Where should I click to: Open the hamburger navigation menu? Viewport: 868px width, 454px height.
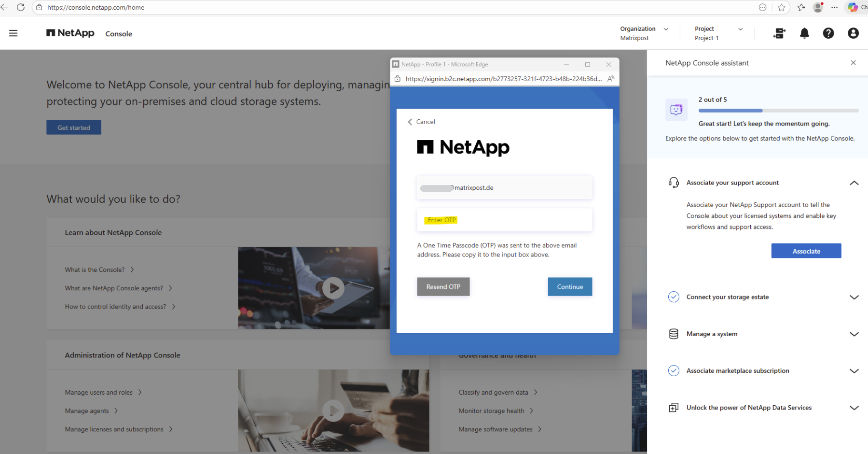pos(14,33)
